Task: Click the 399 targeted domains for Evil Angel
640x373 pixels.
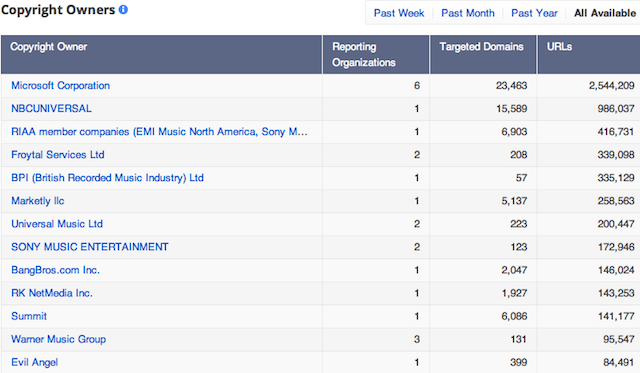Action: 518,362
